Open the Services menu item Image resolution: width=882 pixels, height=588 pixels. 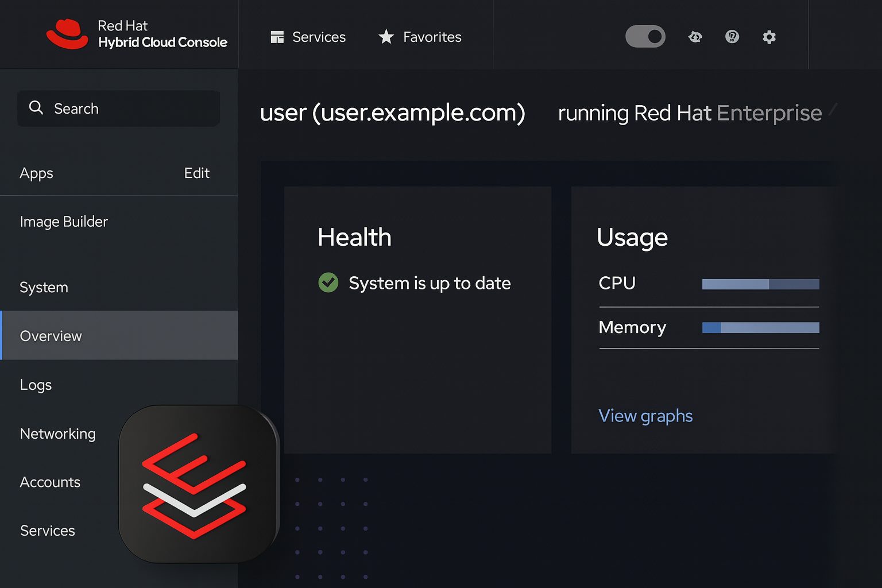47,530
